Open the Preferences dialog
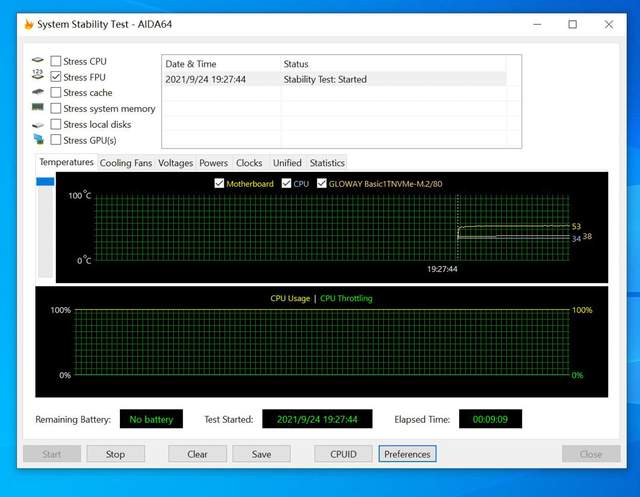 click(407, 454)
